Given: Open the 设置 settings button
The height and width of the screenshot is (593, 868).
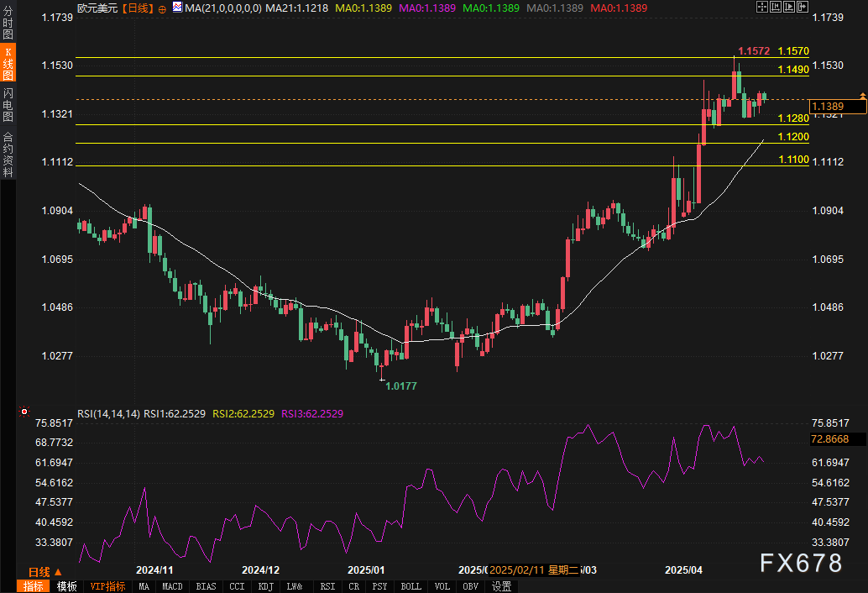Looking at the screenshot, I should click(501, 586).
